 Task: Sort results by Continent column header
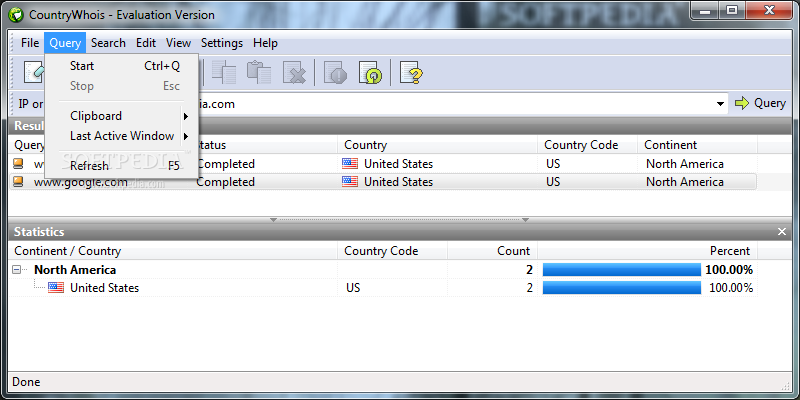pos(697,145)
